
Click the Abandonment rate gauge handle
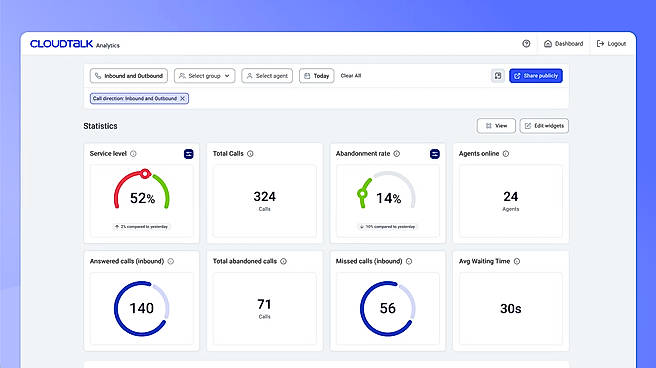(362, 194)
